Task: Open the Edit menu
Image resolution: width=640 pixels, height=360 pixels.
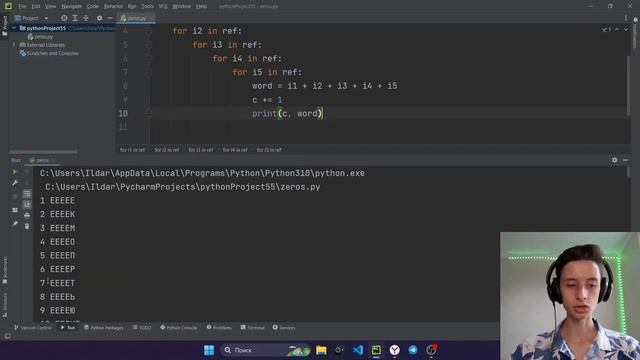Action: click(36, 6)
